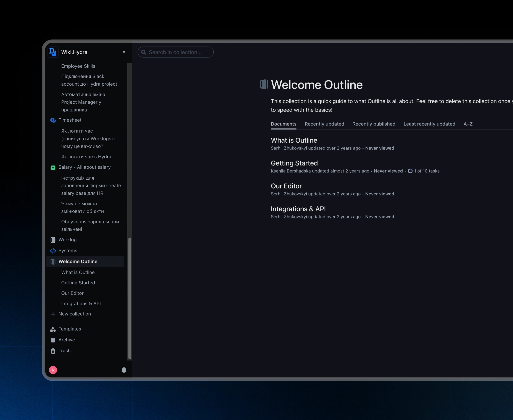The width and height of the screenshot is (513, 420).
Task: Open the Timesheet collection icon
Action: coord(53,120)
